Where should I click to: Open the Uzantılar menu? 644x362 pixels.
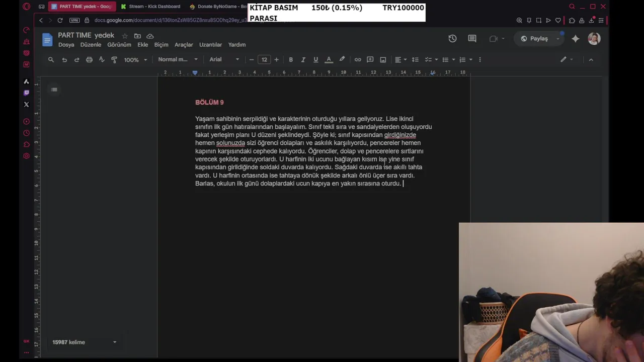tap(210, 45)
